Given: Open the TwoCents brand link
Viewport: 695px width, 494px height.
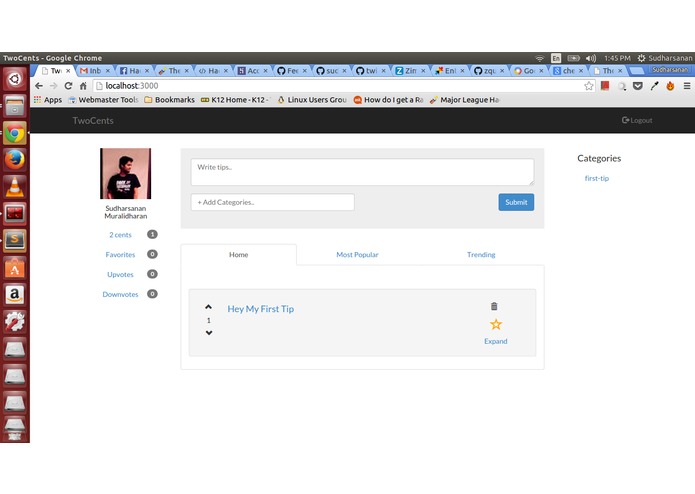Looking at the screenshot, I should click(x=93, y=121).
